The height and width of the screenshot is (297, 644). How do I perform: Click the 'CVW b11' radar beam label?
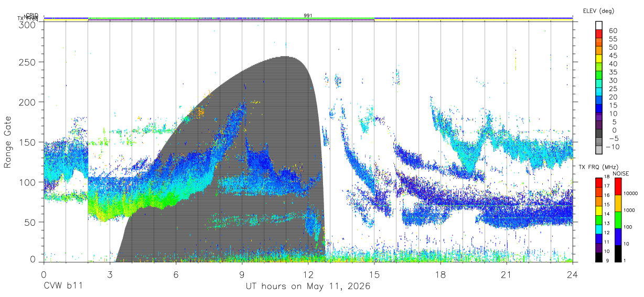pos(63,286)
